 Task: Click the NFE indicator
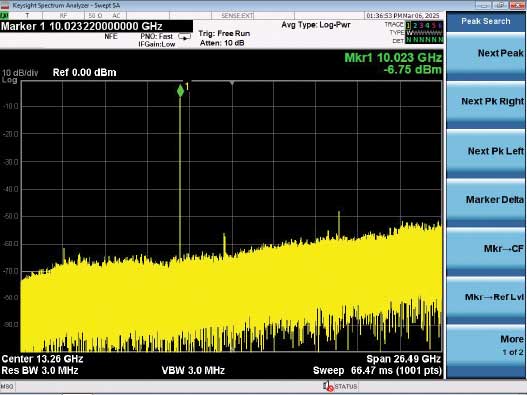111,36
